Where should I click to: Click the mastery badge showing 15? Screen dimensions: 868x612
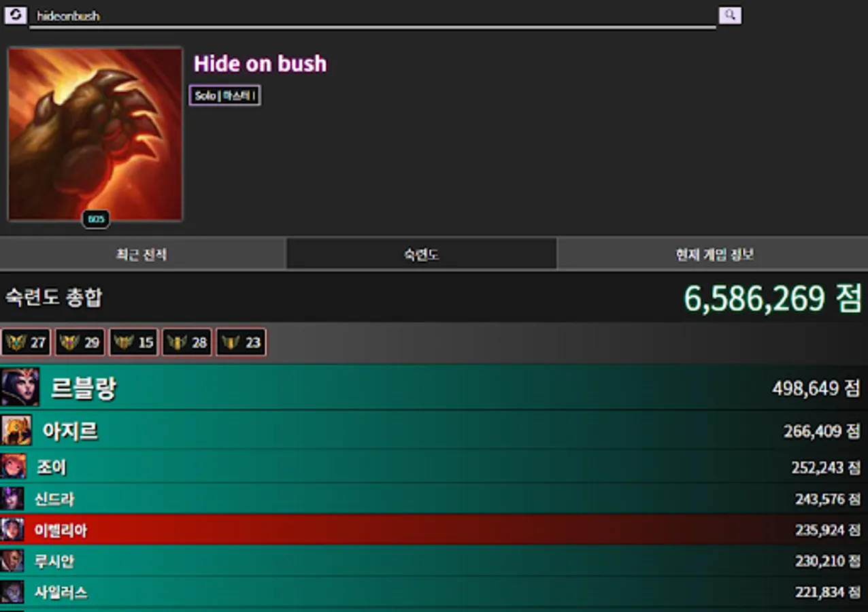coord(133,342)
